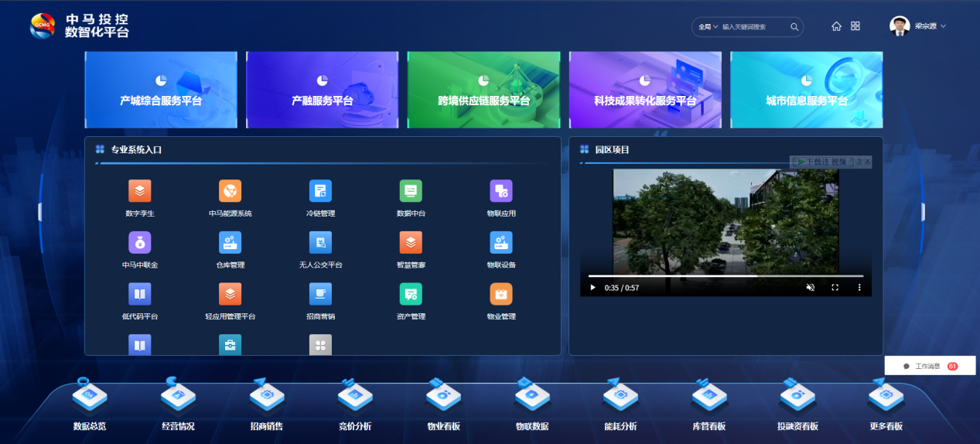Open the 数字孪生 system icon

(x=140, y=190)
